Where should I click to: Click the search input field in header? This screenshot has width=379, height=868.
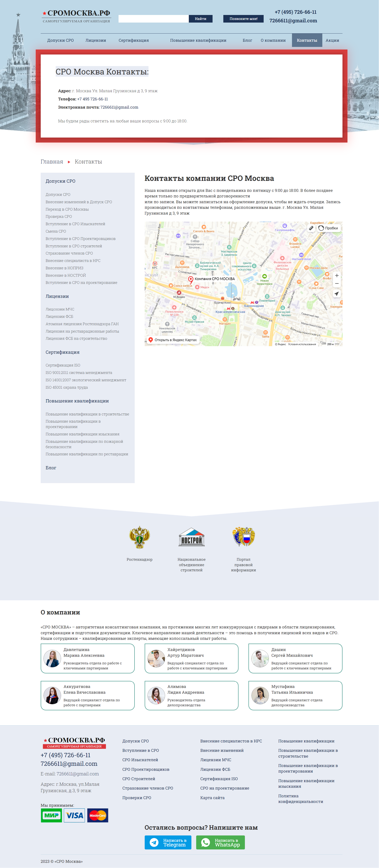tap(153, 19)
